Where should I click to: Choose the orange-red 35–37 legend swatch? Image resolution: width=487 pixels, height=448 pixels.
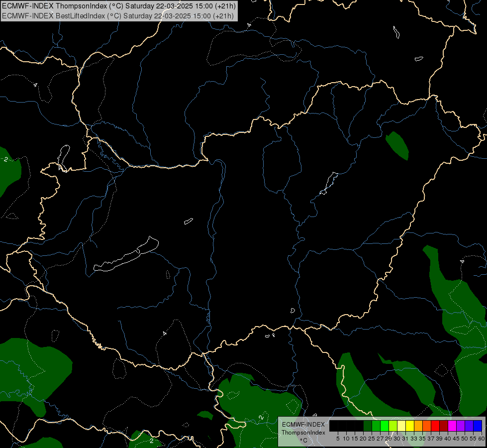(427, 426)
